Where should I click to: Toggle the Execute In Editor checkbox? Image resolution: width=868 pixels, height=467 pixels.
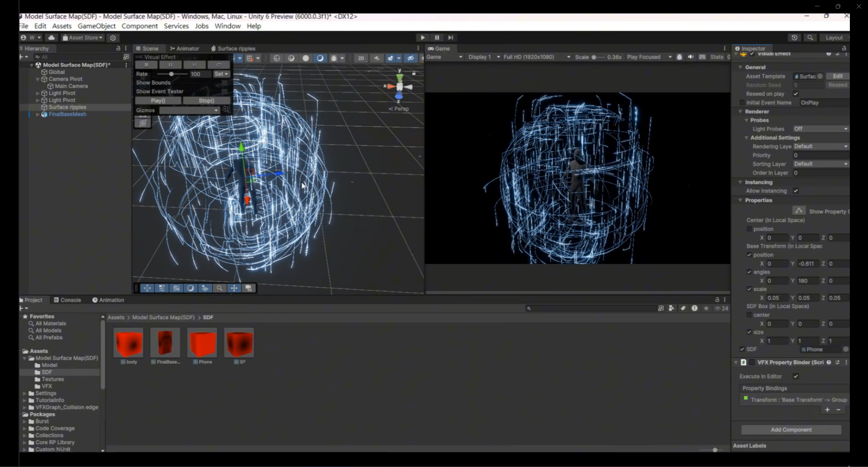click(795, 376)
